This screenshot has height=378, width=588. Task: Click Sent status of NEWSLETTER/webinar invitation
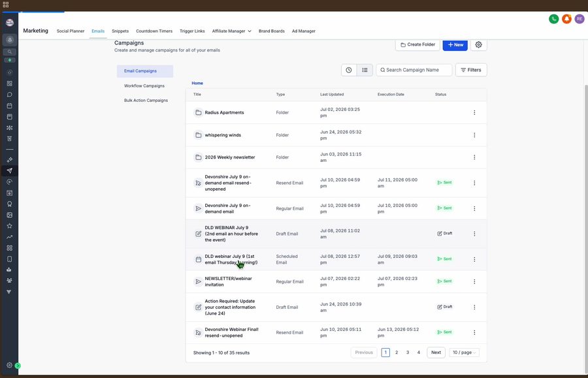(x=445, y=281)
